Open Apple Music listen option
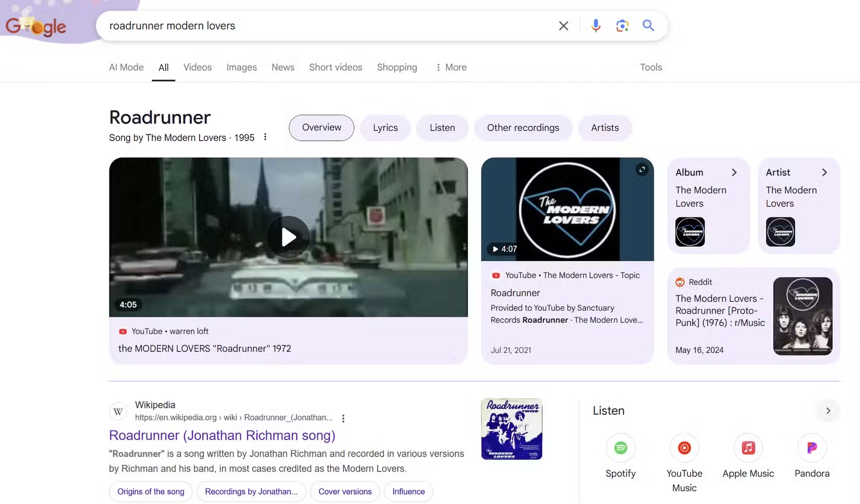 [x=748, y=448]
